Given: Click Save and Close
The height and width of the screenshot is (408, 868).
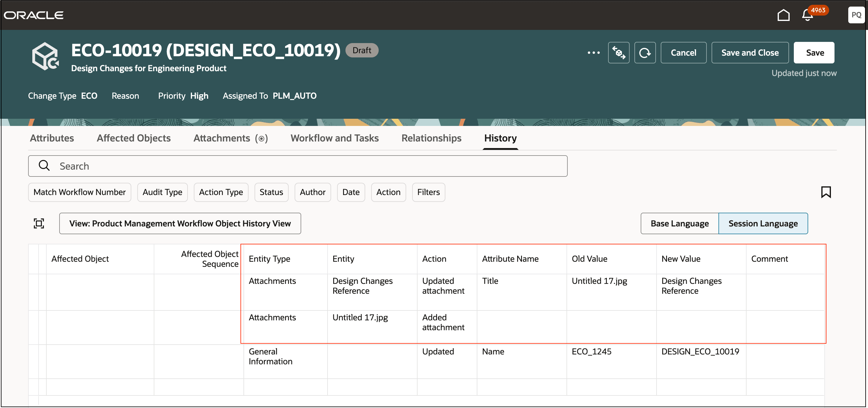Looking at the screenshot, I should click(x=750, y=53).
